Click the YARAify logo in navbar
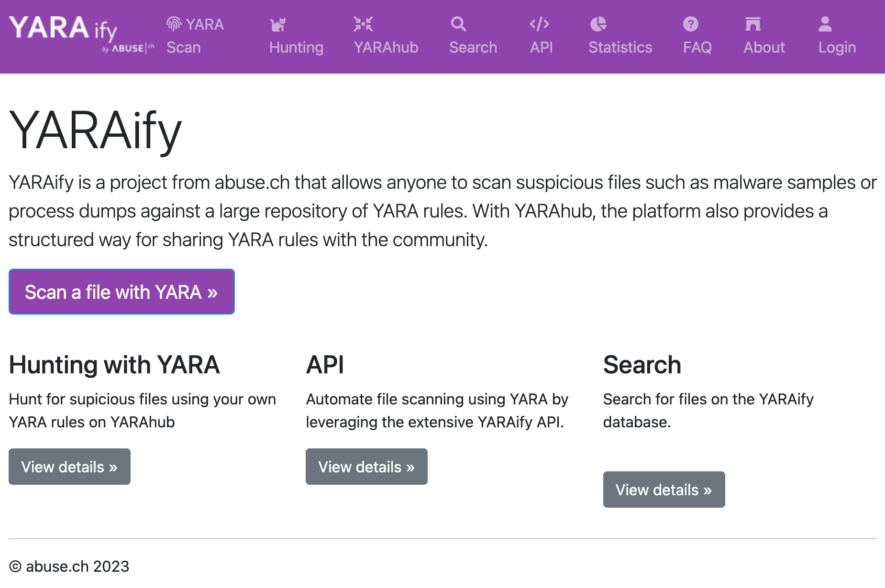The image size is (885, 588). tap(81, 35)
